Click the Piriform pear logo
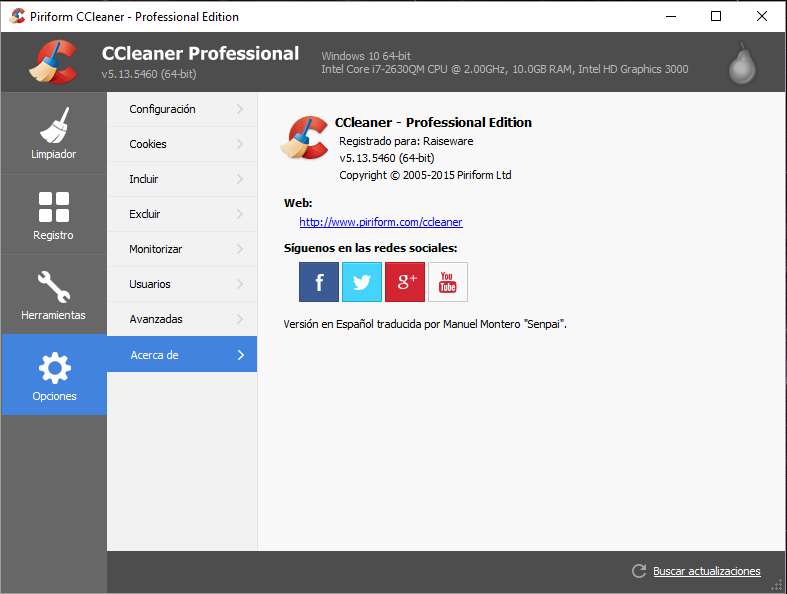The image size is (787, 594). tap(742, 64)
